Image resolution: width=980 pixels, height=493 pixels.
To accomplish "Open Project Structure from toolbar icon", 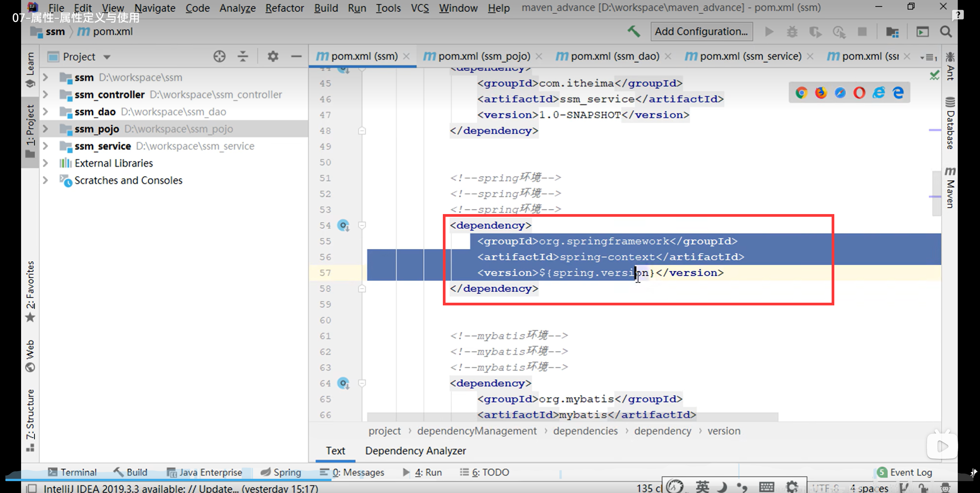I will [892, 32].
